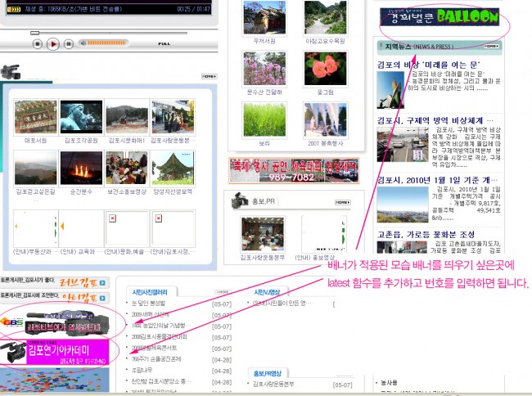The image size is (532, 396).
Task: Select the 시민VJ영상 tab
Action: (x=267, y=292)
